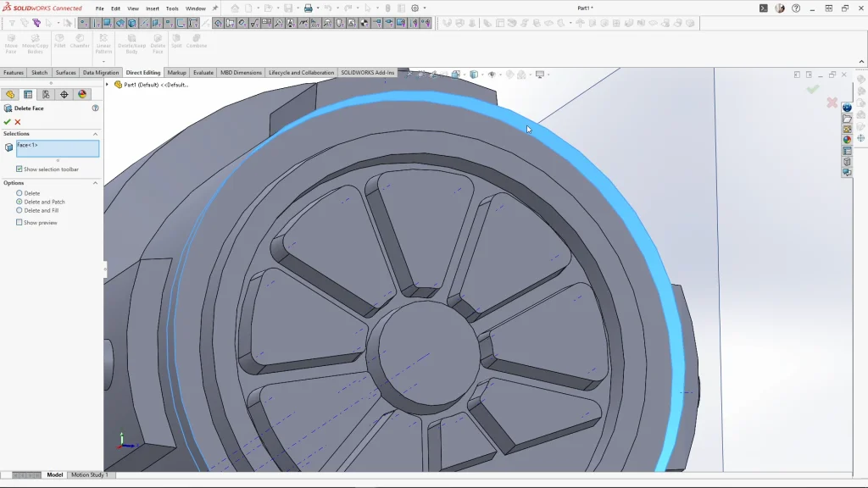Switch to the FeatureManager design tree tab

click(10, 95)
